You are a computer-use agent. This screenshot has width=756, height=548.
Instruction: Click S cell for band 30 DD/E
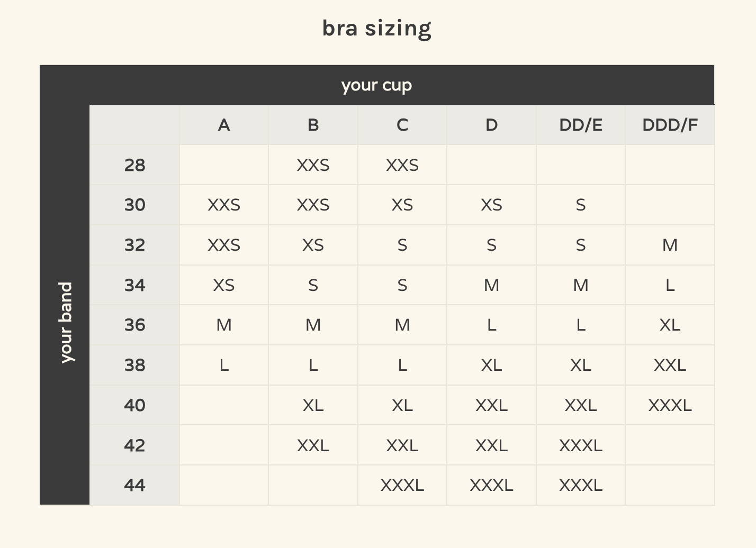pos(581,205)
